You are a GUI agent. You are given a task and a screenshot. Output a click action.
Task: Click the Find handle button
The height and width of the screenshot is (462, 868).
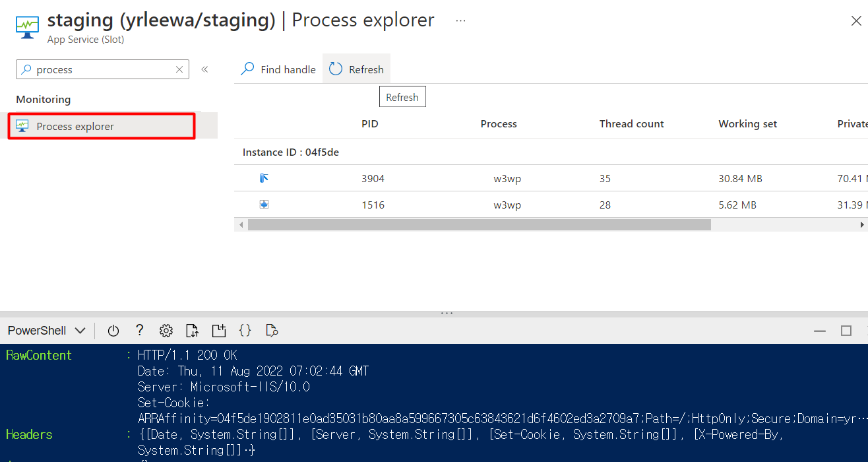[x=278, y=69]
